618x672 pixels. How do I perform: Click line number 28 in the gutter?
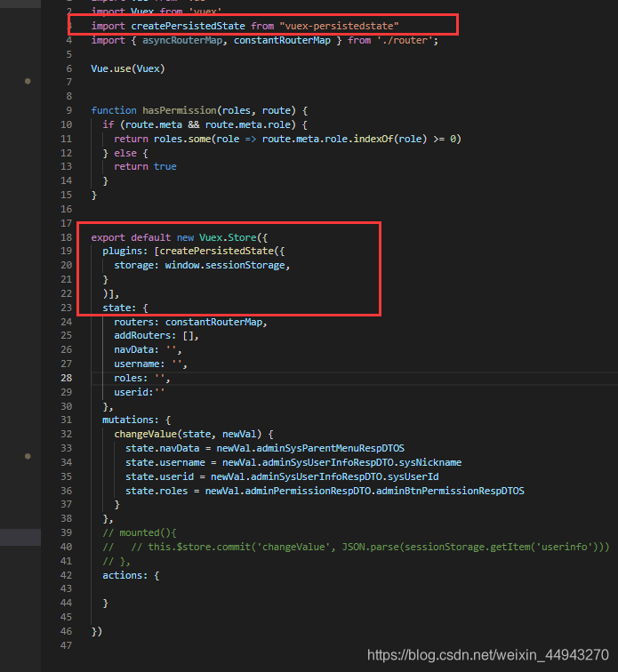pos(67,378)
